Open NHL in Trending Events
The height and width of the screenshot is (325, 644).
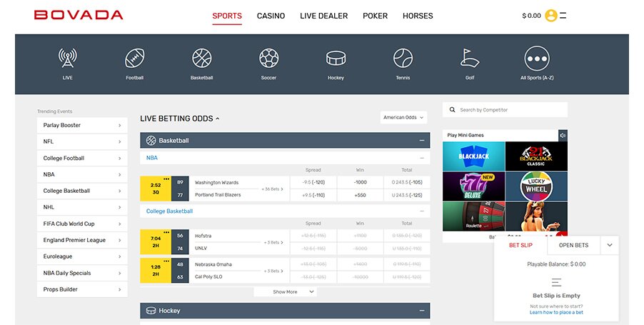tap(82, 207)
